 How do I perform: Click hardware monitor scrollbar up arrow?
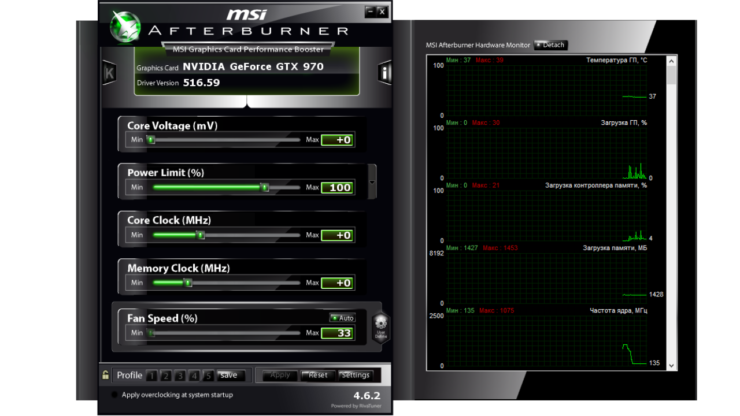(671, 61)
